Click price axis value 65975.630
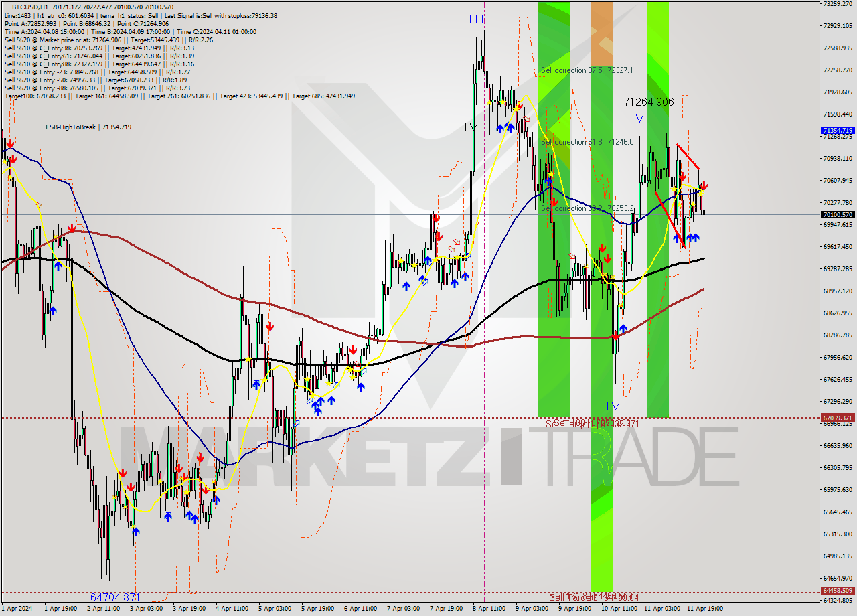 point(838,490)
